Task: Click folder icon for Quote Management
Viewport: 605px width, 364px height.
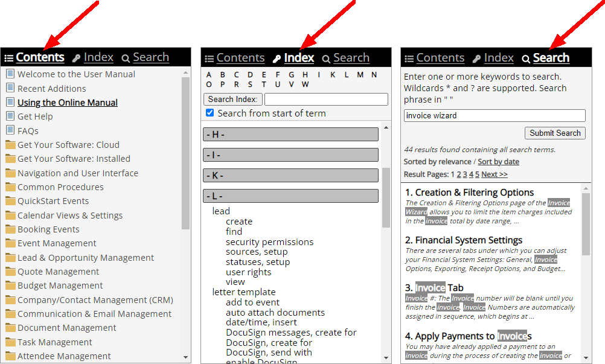Action: click(10, 272)
